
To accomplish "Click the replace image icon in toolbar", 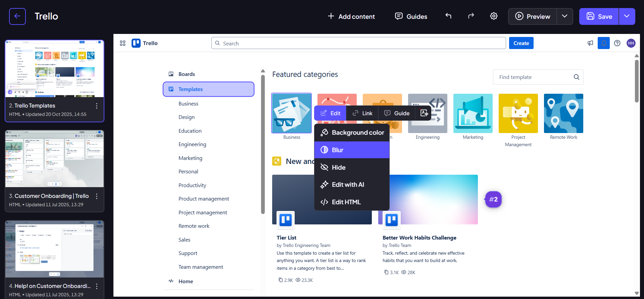I will click(424, 113).
